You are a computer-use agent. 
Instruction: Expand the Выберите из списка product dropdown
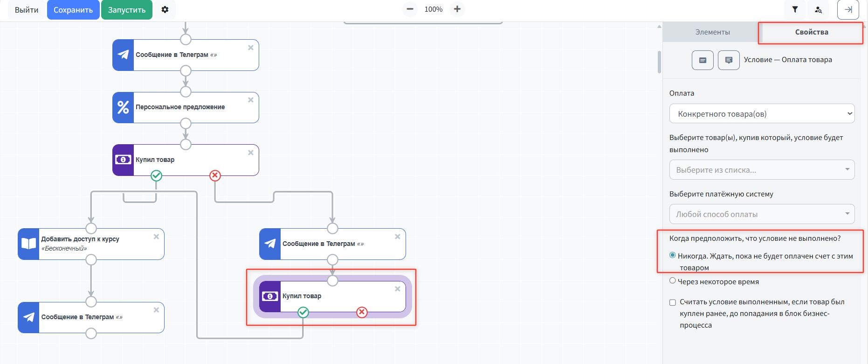[762, 170]
